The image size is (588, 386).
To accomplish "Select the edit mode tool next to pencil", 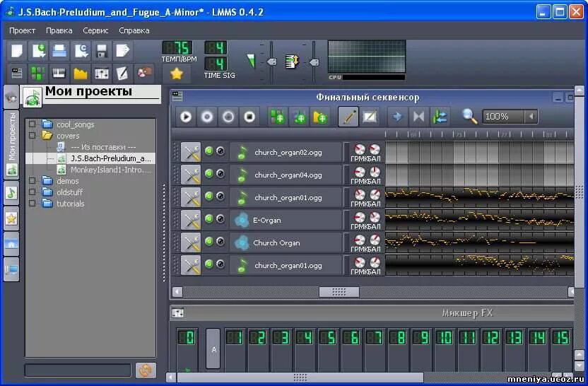I will pyautogui.click(x=370, y=117).
